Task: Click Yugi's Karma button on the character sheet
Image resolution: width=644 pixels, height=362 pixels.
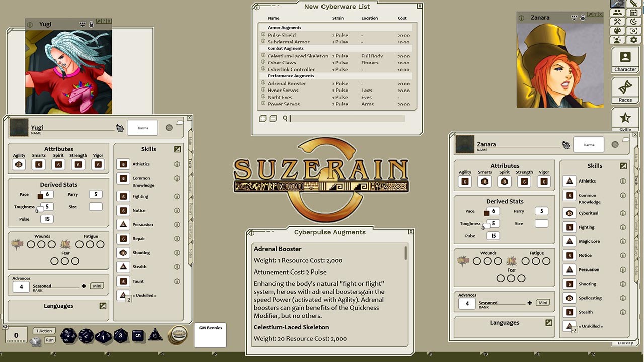Action: coord(142,127)
